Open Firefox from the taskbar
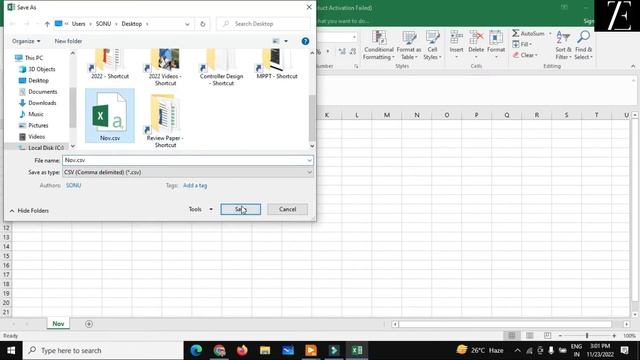 pyautogui.click(x=242, y=351)
